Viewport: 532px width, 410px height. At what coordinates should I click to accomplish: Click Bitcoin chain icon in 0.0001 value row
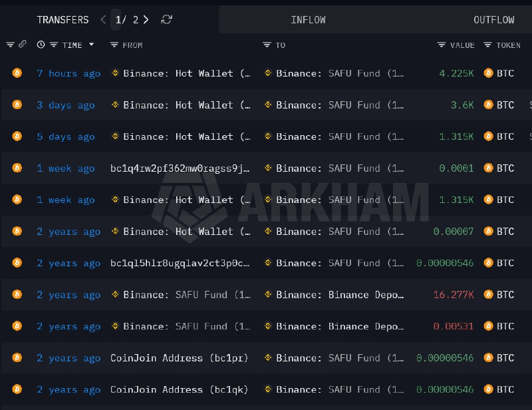pyautogui.click(x=17, y=168)
